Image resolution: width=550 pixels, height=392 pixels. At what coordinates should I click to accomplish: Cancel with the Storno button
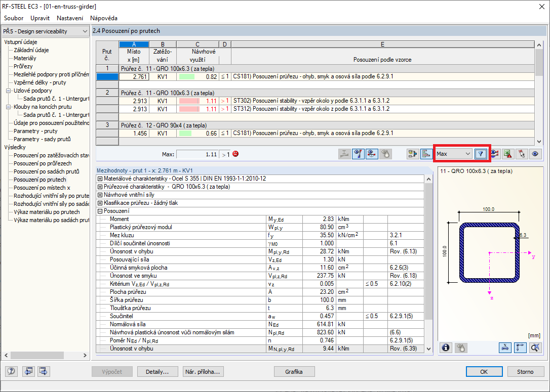(525, 372)
